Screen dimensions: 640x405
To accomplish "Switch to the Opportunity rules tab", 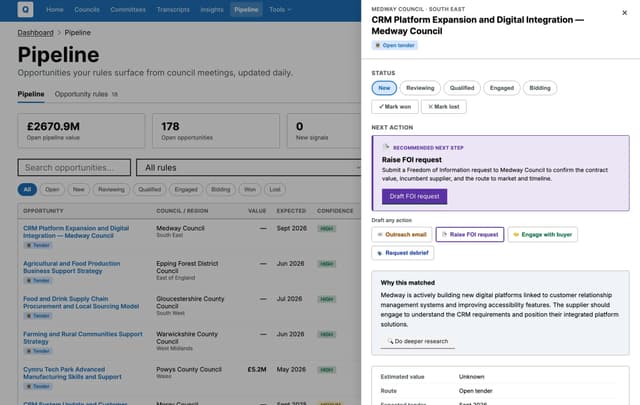I will [x=86, y=94].
